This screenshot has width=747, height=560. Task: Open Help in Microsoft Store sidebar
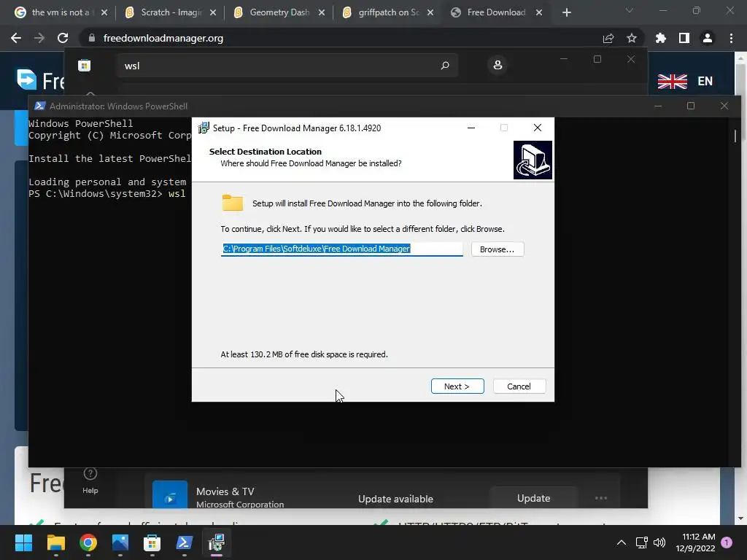[90, 480]
